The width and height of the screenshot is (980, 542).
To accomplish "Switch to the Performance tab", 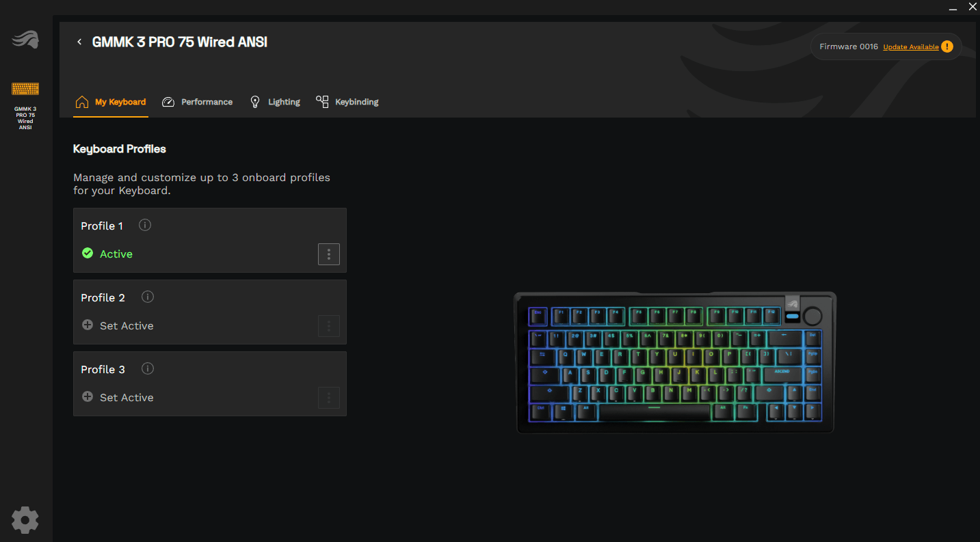I will pos(198,102).
